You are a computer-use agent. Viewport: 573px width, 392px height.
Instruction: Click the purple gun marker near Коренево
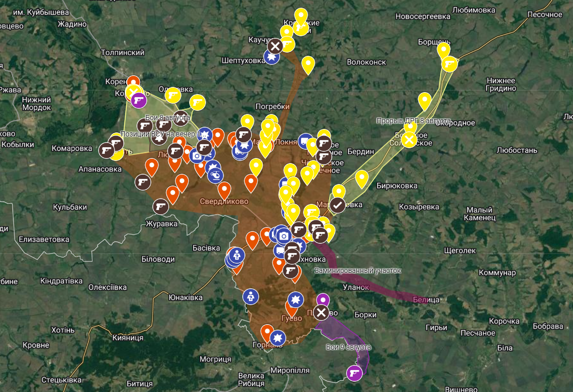tap(138, 100)
